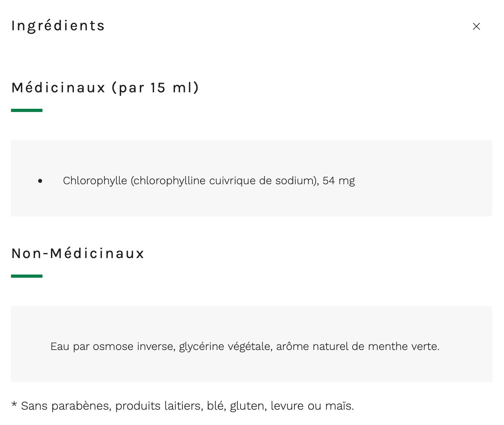Click the gray panel listing Eau par osmose inverse
504x425 pixels.
252,322
